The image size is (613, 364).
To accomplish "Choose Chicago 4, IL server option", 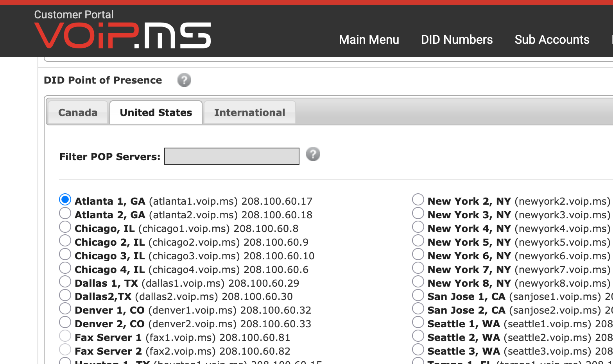I will 65,268.
